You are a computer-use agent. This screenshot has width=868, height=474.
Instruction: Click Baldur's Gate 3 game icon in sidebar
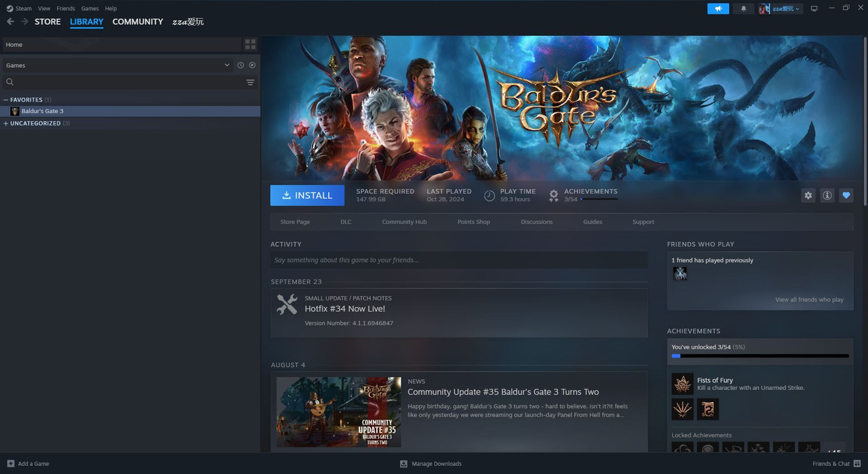[x=15, y=111]
